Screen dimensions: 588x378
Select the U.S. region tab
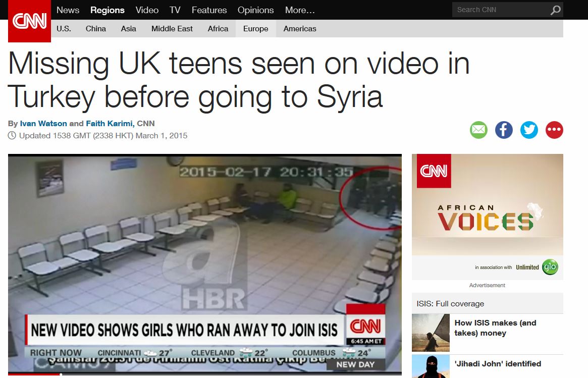click(64, 28)
